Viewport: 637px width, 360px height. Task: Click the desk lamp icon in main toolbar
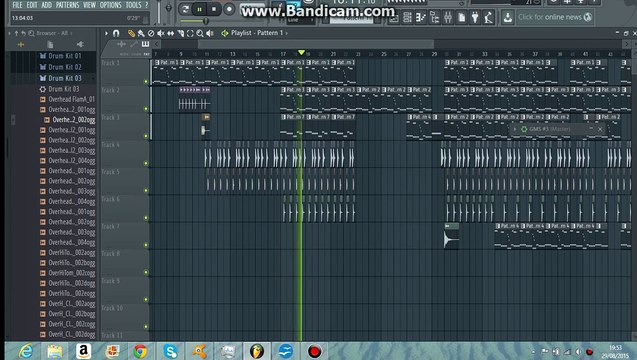pyautogui.click(x=488, y=17)
